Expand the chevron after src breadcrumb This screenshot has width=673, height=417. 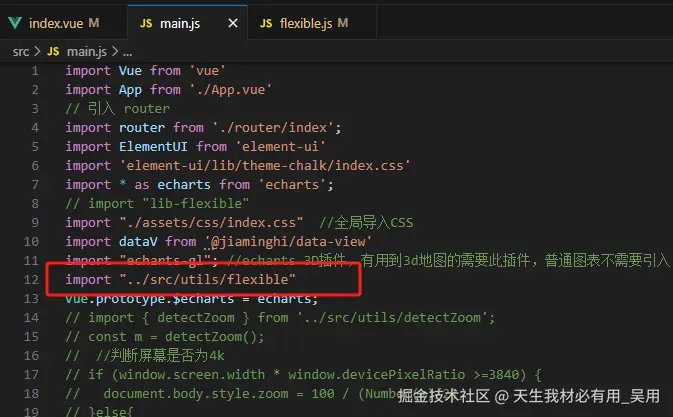tap(37, 51)
